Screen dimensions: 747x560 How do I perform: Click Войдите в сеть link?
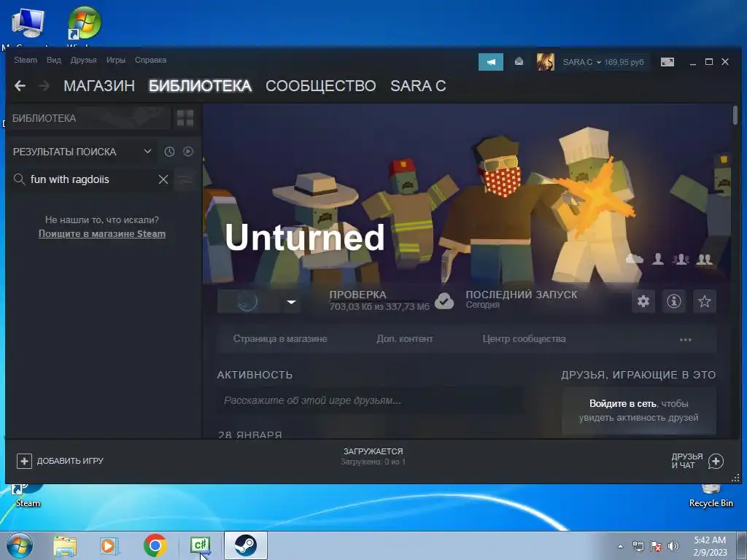[x=623, y=403]
